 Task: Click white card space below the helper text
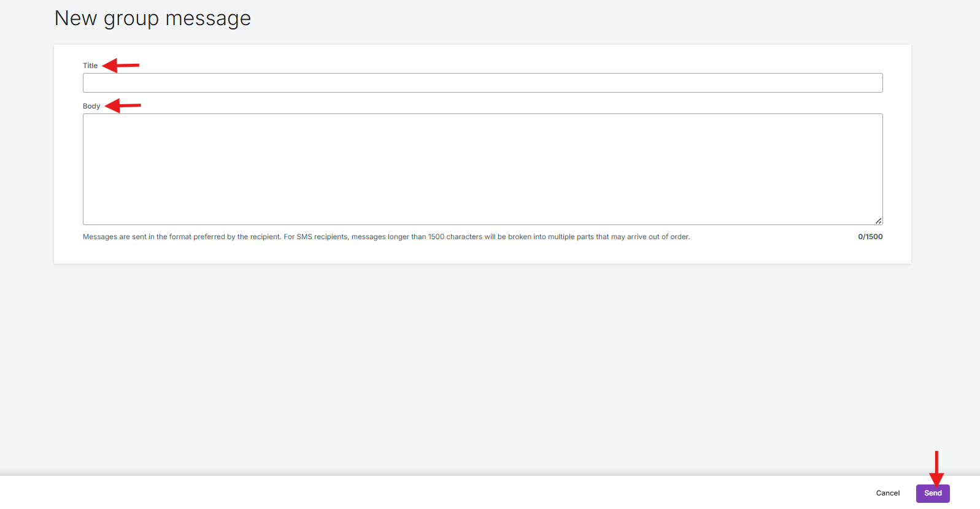[x=482, y=253]
